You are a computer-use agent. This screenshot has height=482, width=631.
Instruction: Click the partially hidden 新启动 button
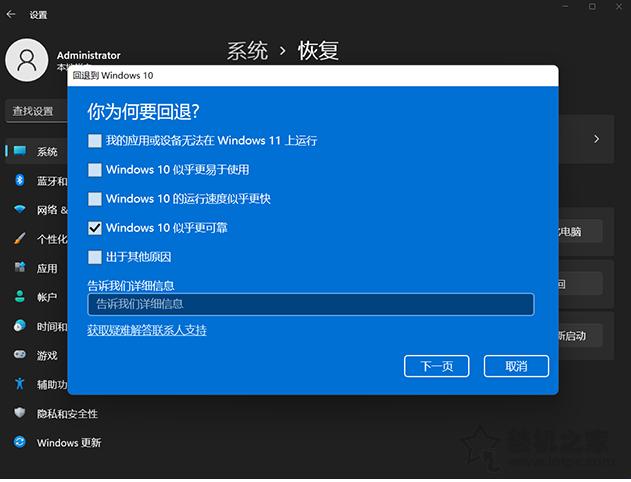579,336
